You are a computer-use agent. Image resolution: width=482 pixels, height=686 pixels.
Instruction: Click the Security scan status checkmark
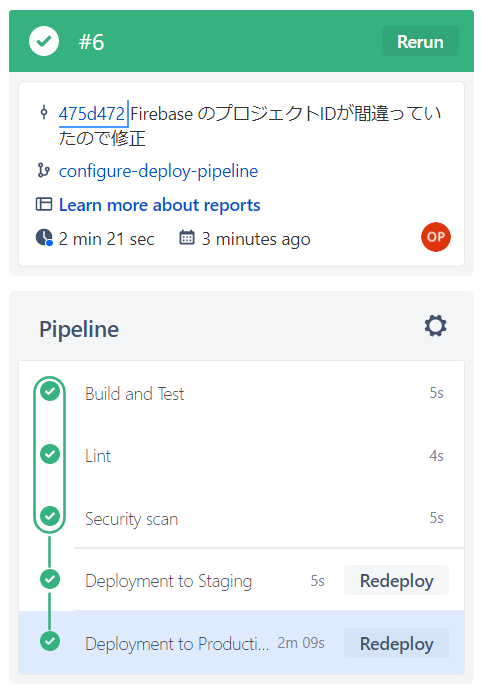coord(50,516)
